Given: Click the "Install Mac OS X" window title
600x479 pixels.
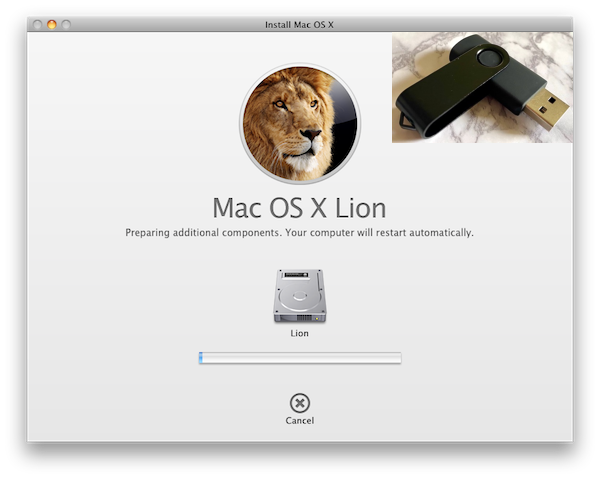Looking at the screenshot, I should (299, 24).
